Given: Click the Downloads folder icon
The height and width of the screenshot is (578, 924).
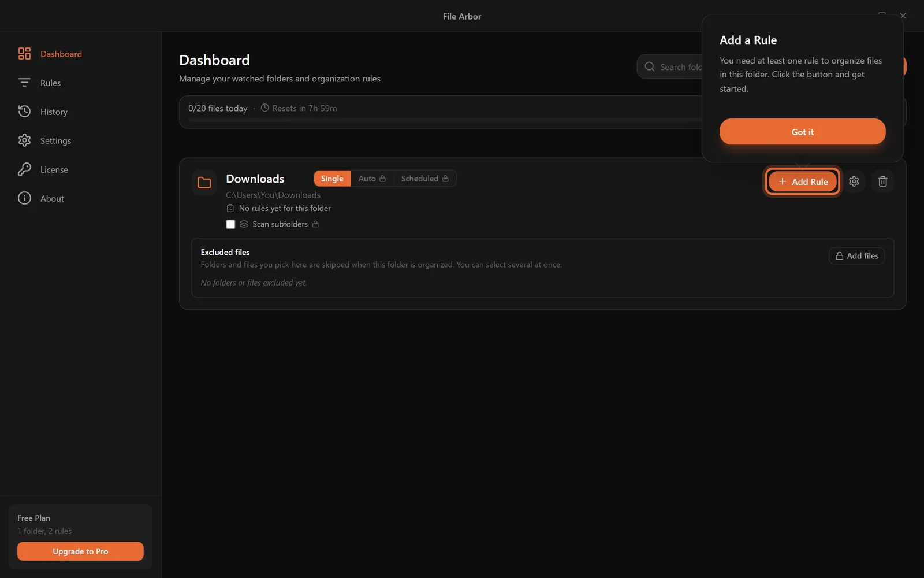Looking at the screenshot, I should [204, 183].
